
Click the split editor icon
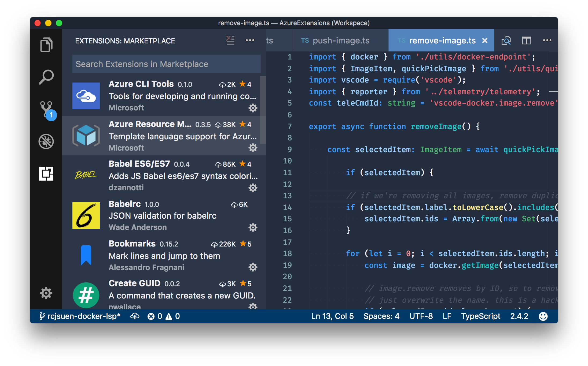[x=526, y=40]
